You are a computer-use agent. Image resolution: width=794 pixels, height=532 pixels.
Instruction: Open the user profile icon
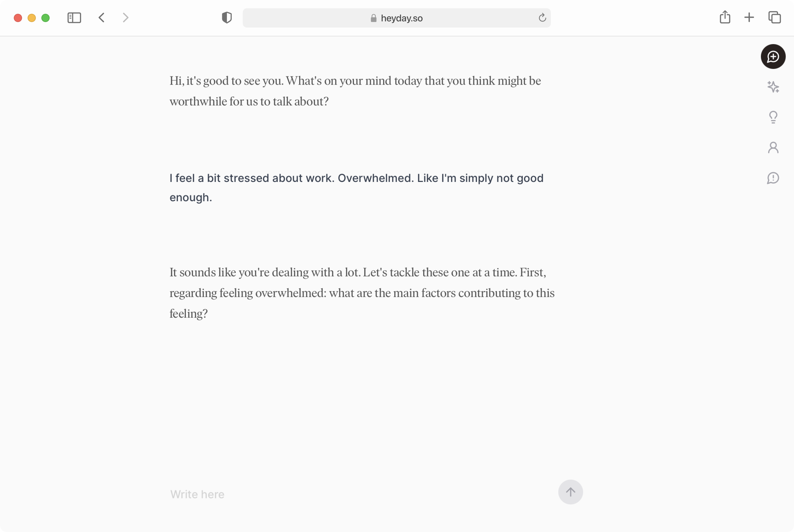tap(773, 147)
